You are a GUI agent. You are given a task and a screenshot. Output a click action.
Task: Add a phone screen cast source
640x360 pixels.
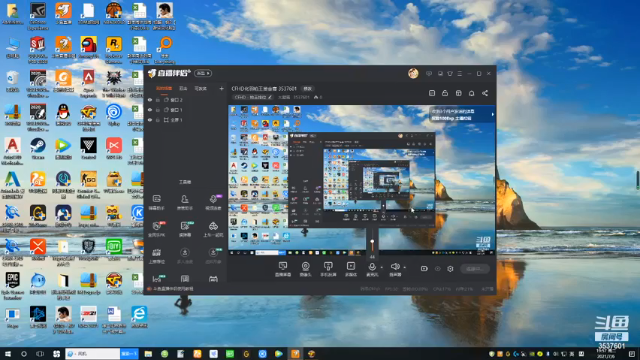point(328,269)
